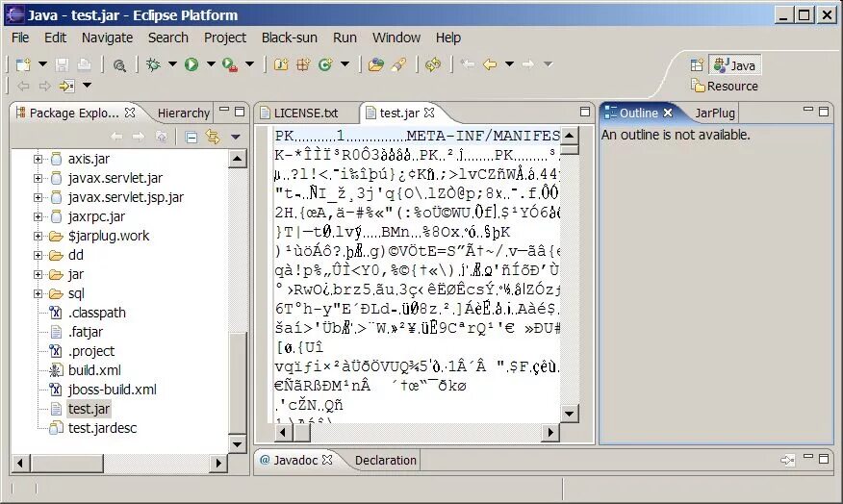The image size is (843, 504).
Task: Click the green Run button icon
Action: coord(192,64)
